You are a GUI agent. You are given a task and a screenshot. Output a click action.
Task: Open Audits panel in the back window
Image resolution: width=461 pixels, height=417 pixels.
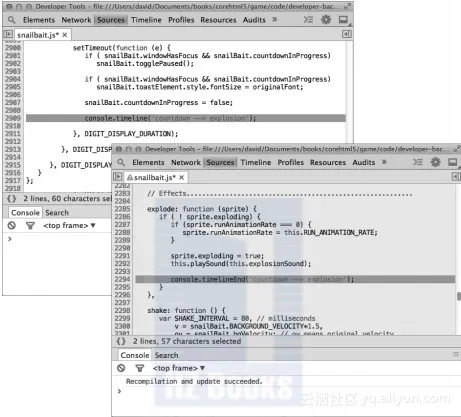(254, 20)
